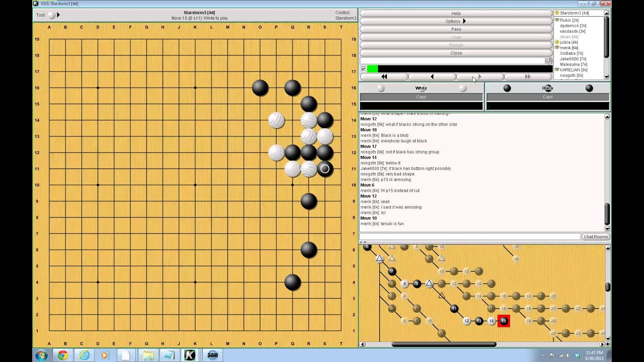The width and height of the screenshot is (644, 362).
Task: Open the Tool selection arrow
Action: pyautogui.click(x=58, y=15)
